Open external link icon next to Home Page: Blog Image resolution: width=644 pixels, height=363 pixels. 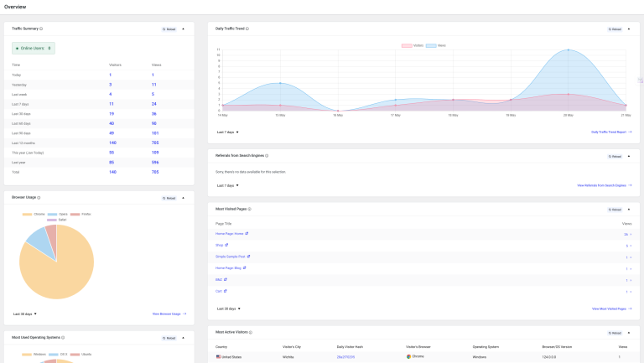pos(244,268)
